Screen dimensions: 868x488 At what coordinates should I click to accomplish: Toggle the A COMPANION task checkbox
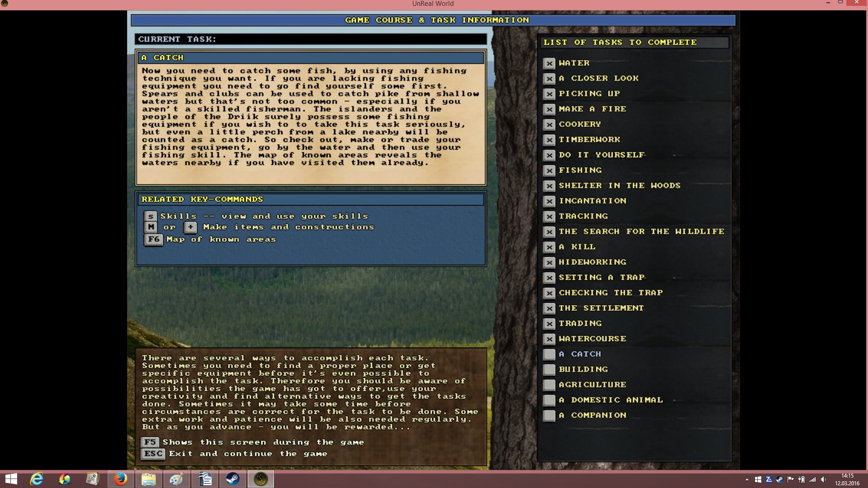tap(549, 416)
